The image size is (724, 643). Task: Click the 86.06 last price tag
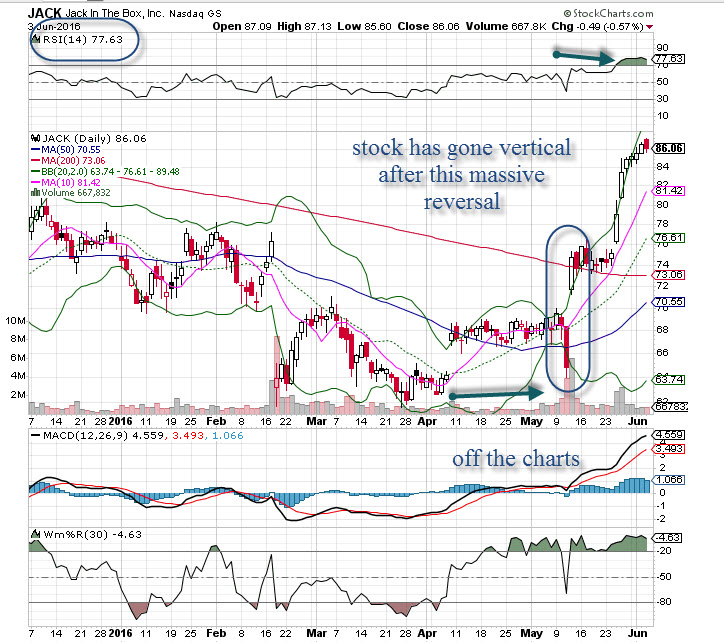click(x=670, y=148)
